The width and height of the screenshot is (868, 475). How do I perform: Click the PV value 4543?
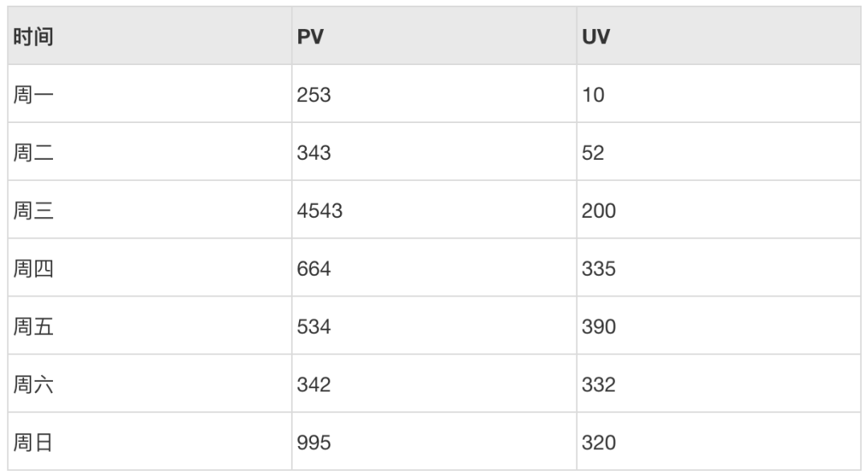[320, 211]
